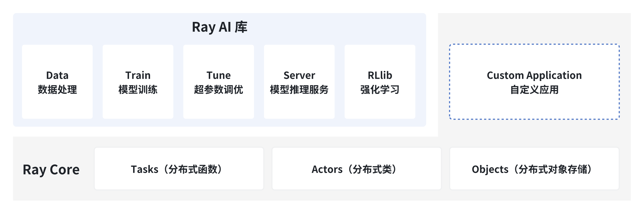Viewport: 644px width, 214px height.
Task: Click the "模型训练" subtitle text
Action: click(x=138, y=90)
